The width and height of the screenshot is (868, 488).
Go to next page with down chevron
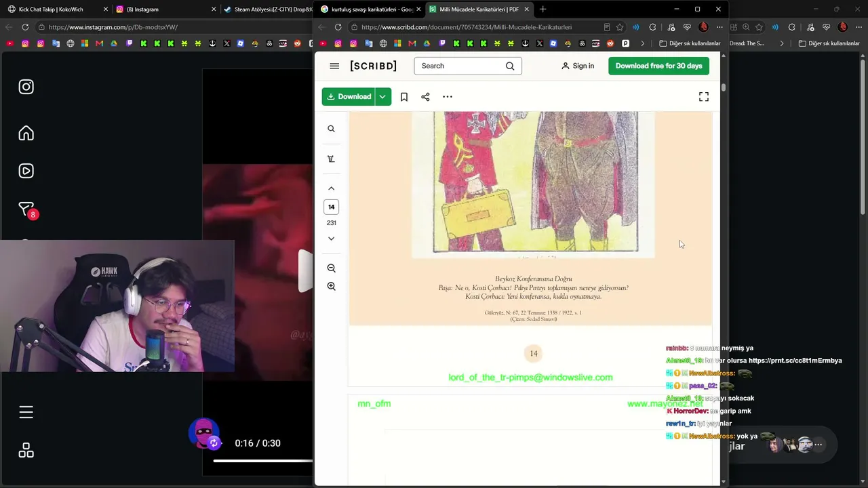point(331,239)
